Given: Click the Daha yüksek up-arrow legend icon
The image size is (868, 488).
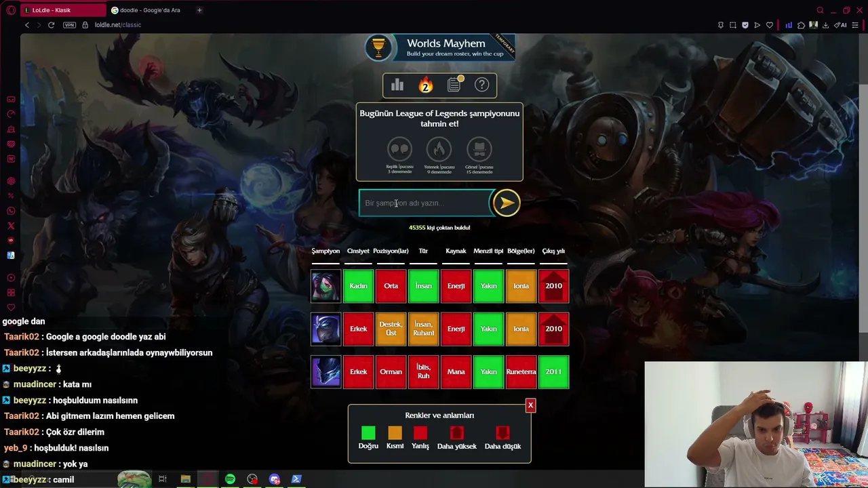Looking at the screenshot, I should [x=456, y=432].
